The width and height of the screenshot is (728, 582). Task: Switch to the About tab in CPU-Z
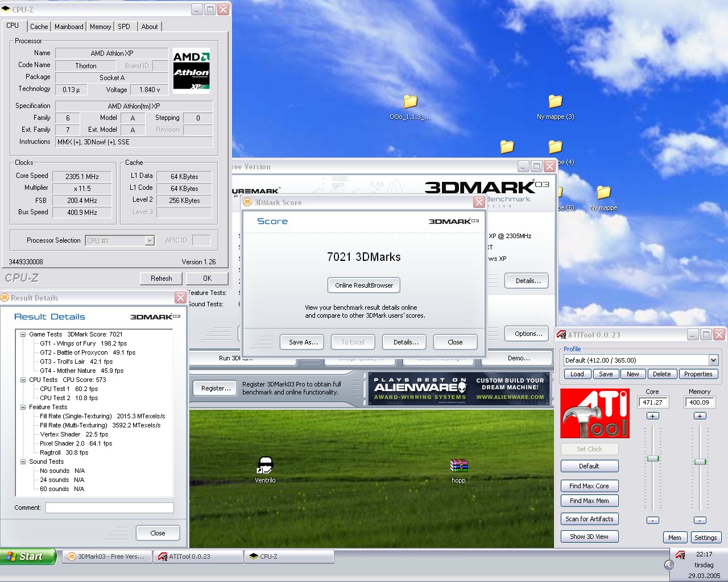pos(150,27)
